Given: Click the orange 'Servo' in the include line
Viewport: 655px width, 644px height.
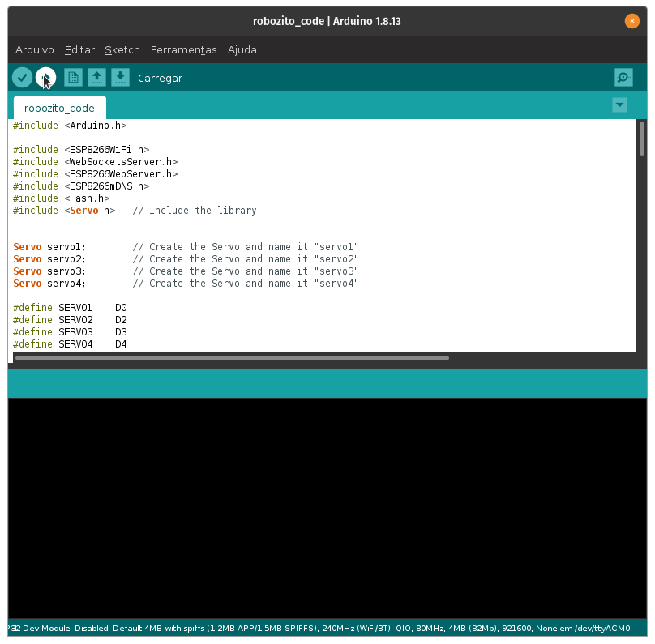Looking at the screenshot, I should [x=84, y=211].
